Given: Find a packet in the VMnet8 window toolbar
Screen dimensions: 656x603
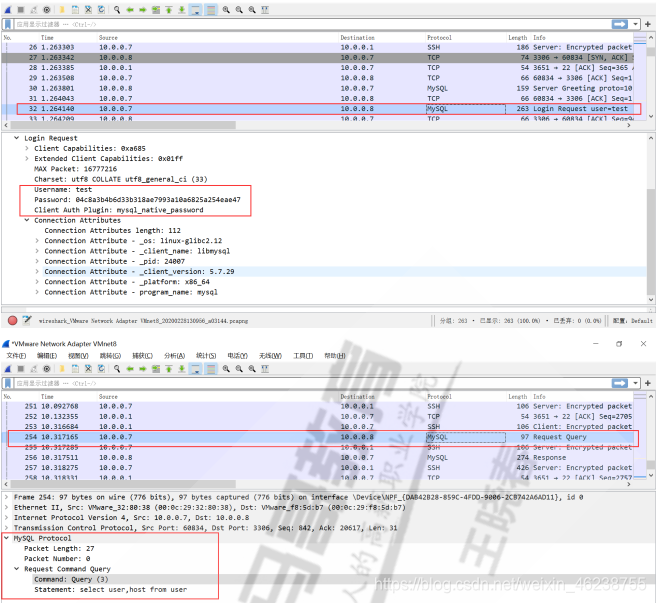Looking at the screenshot, I should 117,369.
